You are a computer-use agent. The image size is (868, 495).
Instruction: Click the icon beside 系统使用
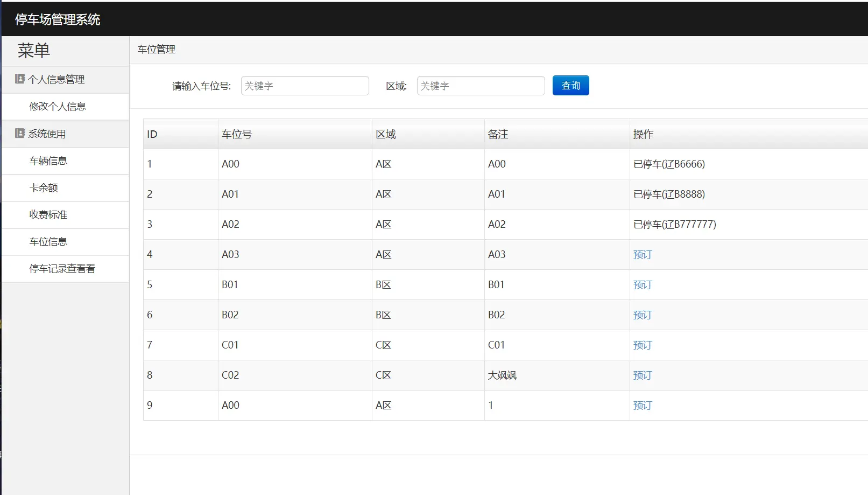point(20,133)
